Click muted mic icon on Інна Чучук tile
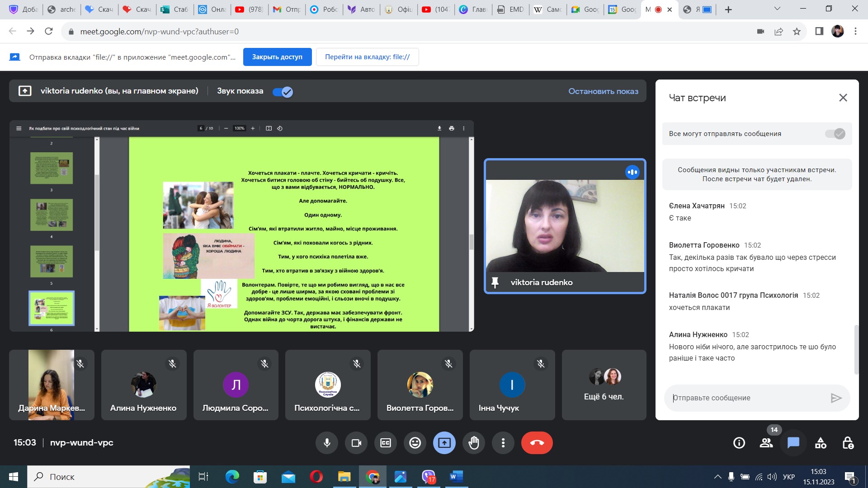This screenshot has width=868, height=488. click(x=541, y=364)
